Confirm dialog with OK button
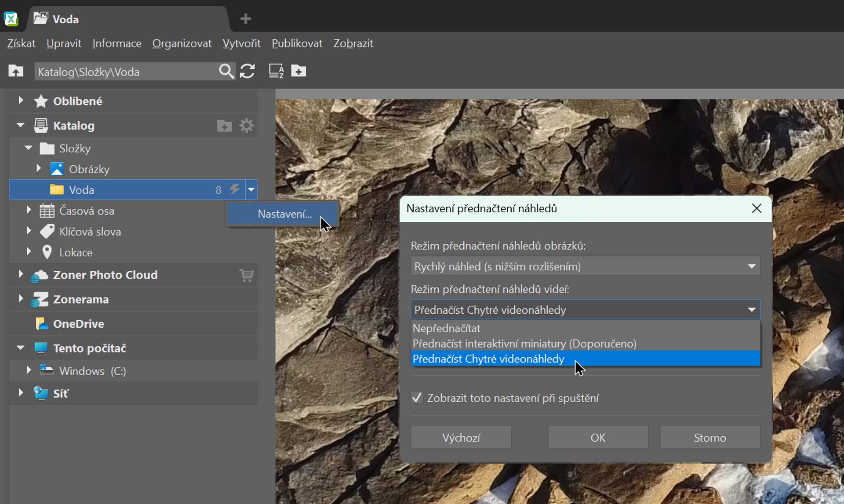The height and width of the screenshot is (504, 844). pos(597,437)
